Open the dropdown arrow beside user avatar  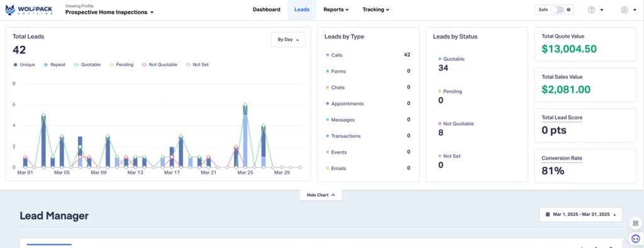[x=635, y=10]
